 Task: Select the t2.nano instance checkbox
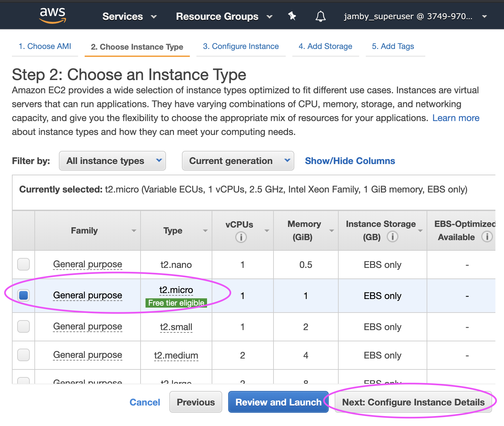click(x=23, y=264)
